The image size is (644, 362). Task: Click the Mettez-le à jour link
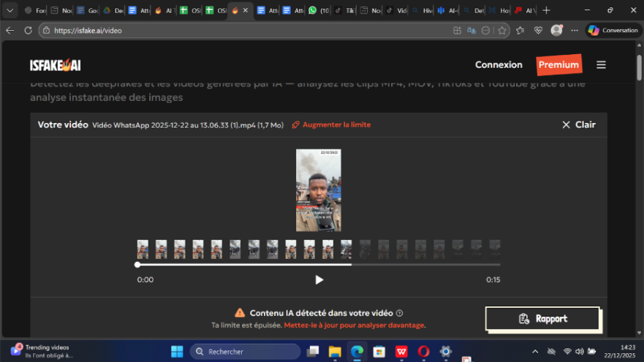coord(354,325)
